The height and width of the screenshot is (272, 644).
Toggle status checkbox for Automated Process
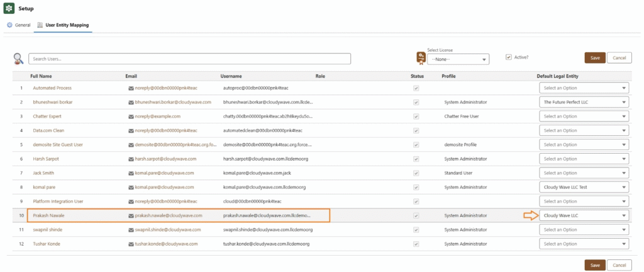(x=415, y=88)
